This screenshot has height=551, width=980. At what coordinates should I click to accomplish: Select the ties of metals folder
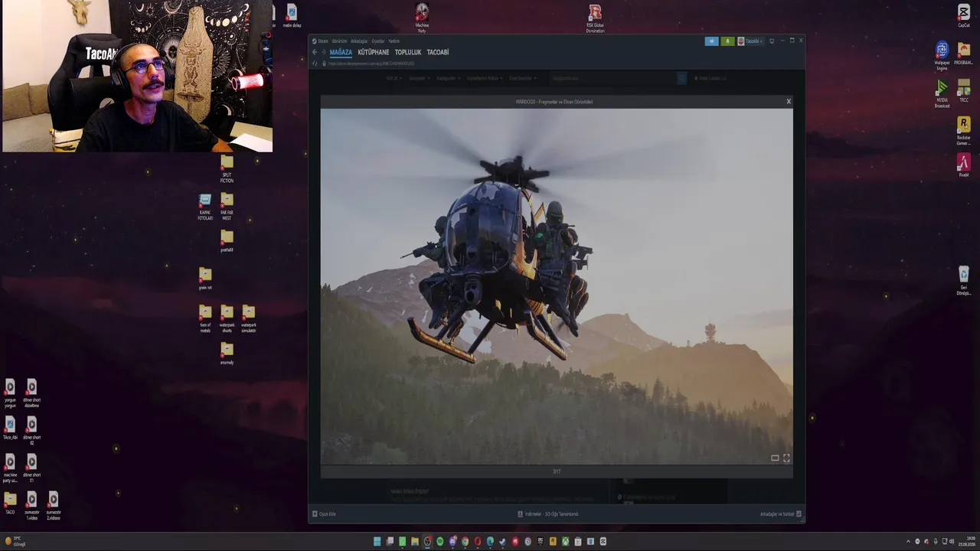(x=205, y=319)
